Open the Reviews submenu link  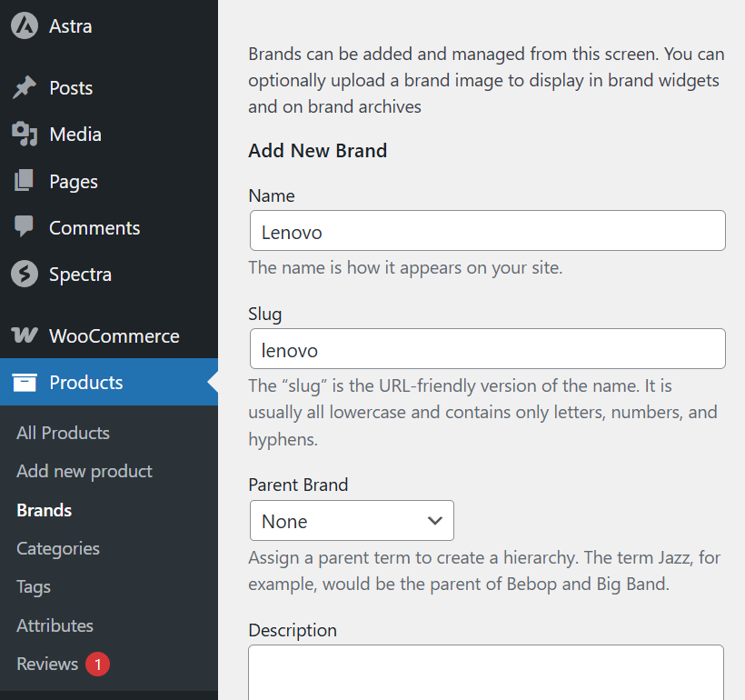click(47, 664)
